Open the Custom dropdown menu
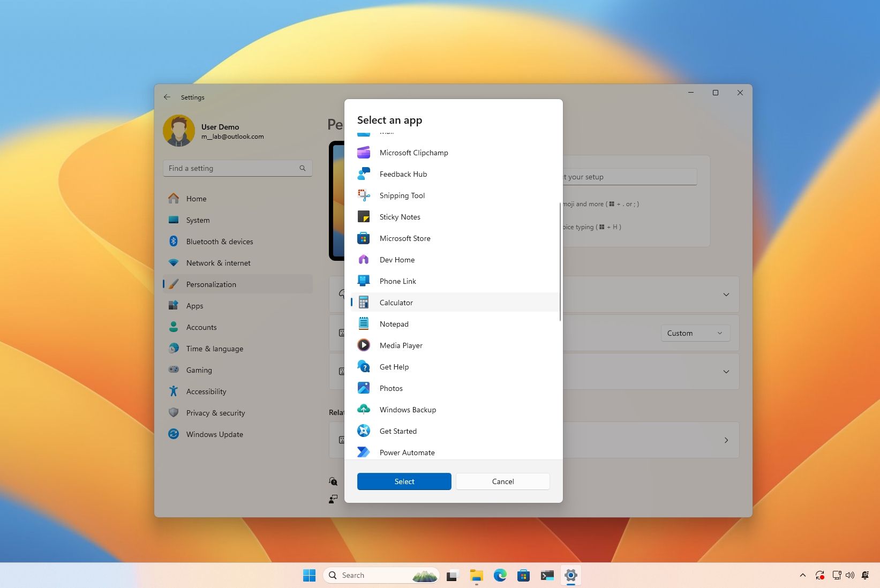Image resolution: width=880 pixels, height=588 pixels. click(695, 333)
